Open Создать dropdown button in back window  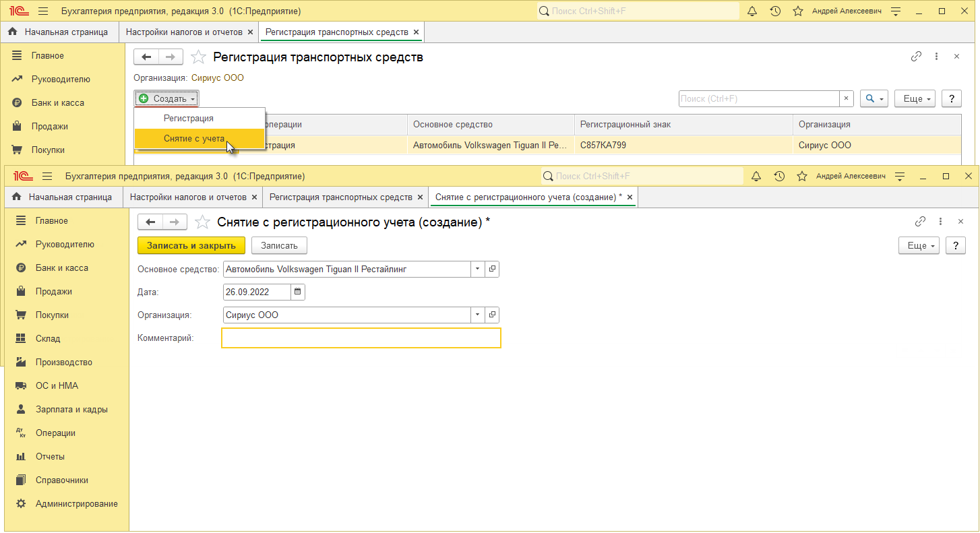point(166,98)
